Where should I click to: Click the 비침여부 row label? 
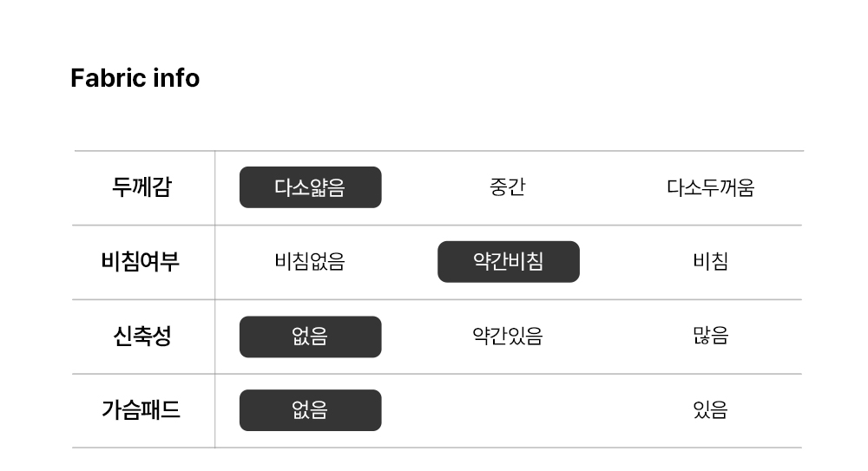pos(141,262)
